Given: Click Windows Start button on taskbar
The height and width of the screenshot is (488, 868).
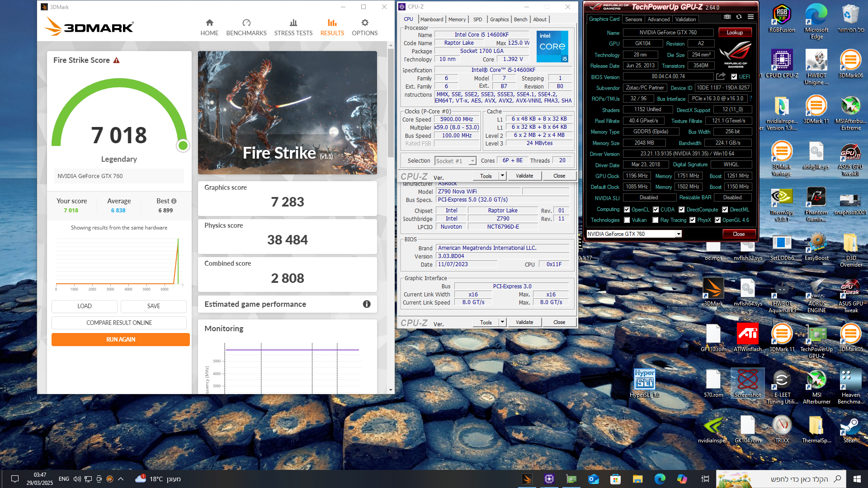Looking at the screenshot, I should tap(857, 479).
